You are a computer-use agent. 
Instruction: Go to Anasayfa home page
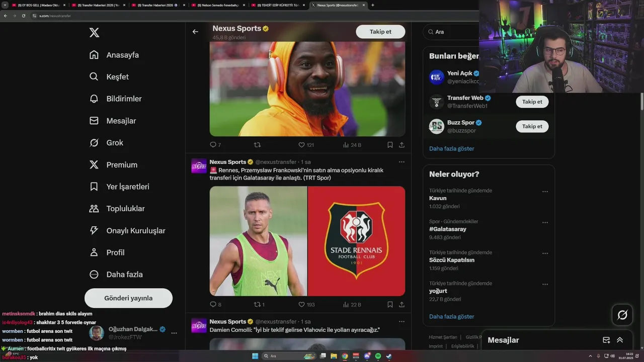pos(114,55)
